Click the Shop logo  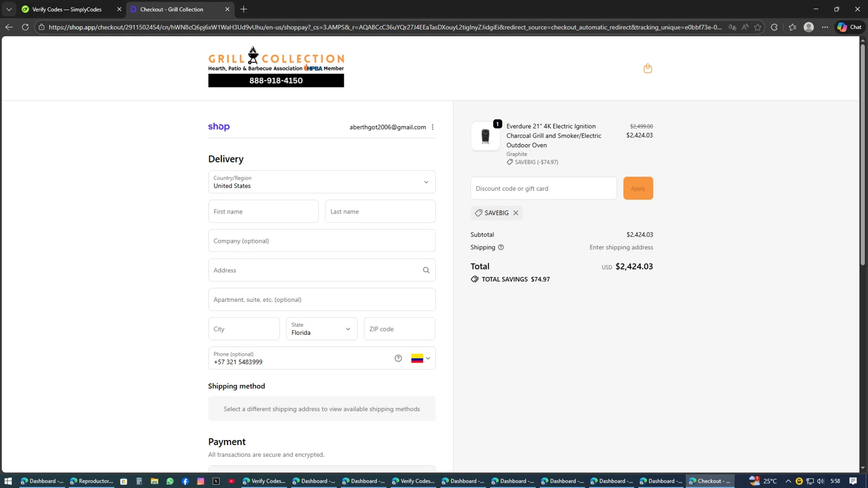[219, 127]
